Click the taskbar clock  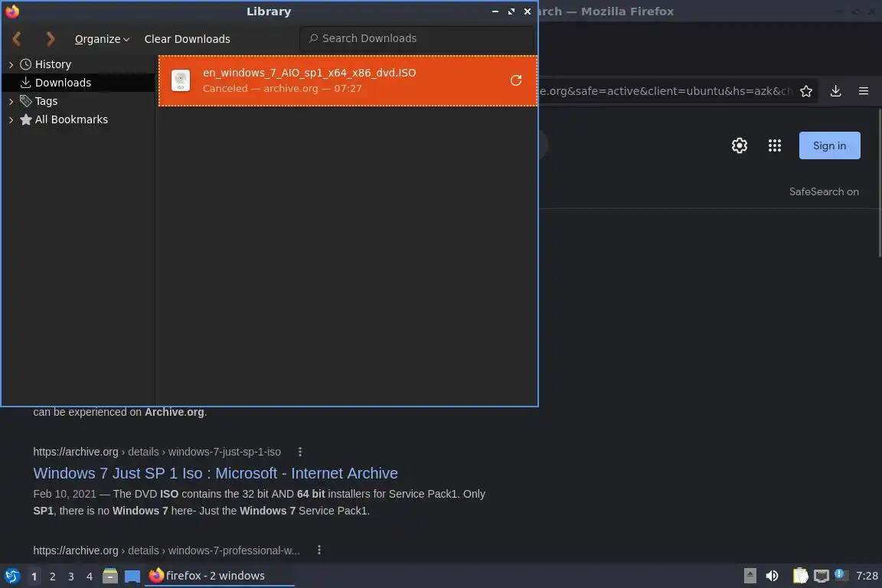(x=867, y=576)
